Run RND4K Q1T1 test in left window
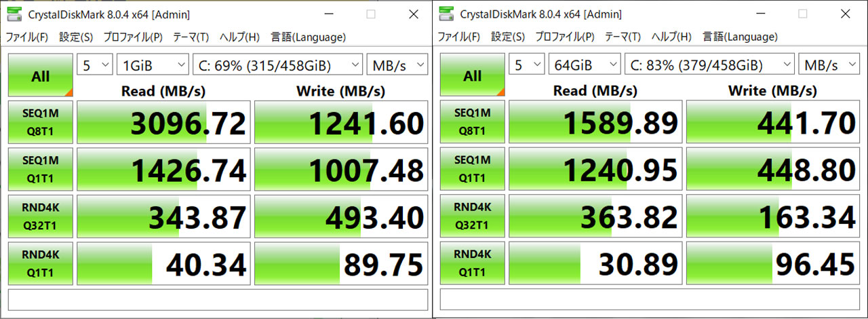 41,264
